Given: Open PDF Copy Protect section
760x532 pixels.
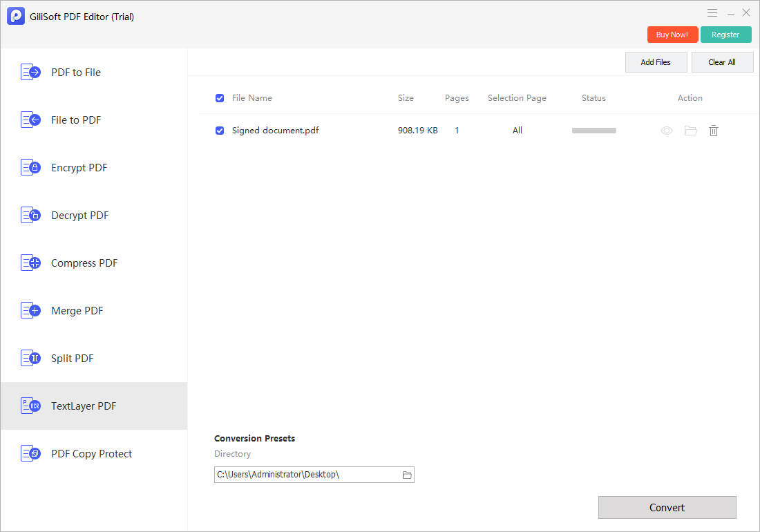Looking at the screenshot, I should click(x=94, y=453).
